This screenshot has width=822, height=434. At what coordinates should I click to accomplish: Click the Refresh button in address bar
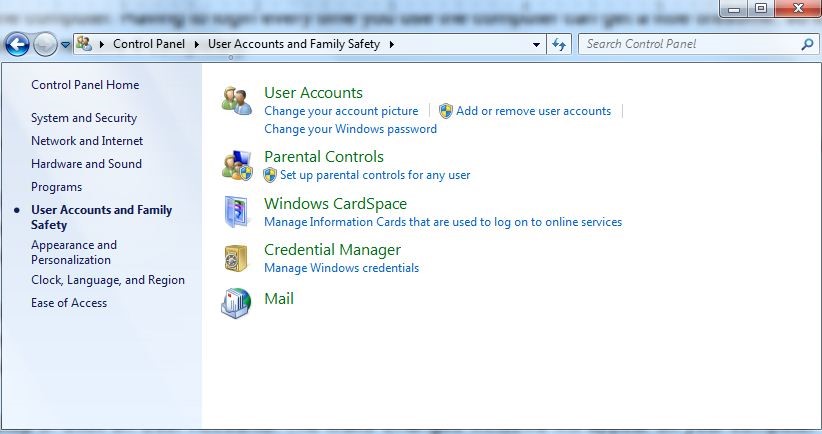click(559, 45)
